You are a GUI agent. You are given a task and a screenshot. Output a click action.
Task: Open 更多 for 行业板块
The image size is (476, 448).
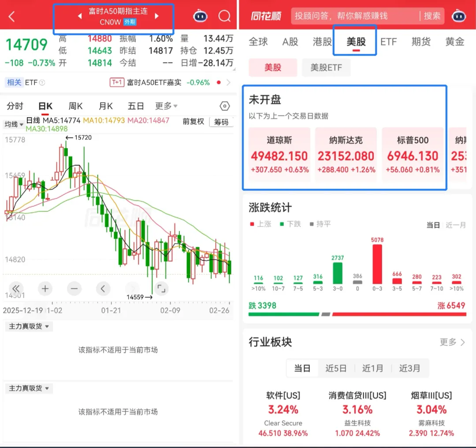click(x=452, y=342)
